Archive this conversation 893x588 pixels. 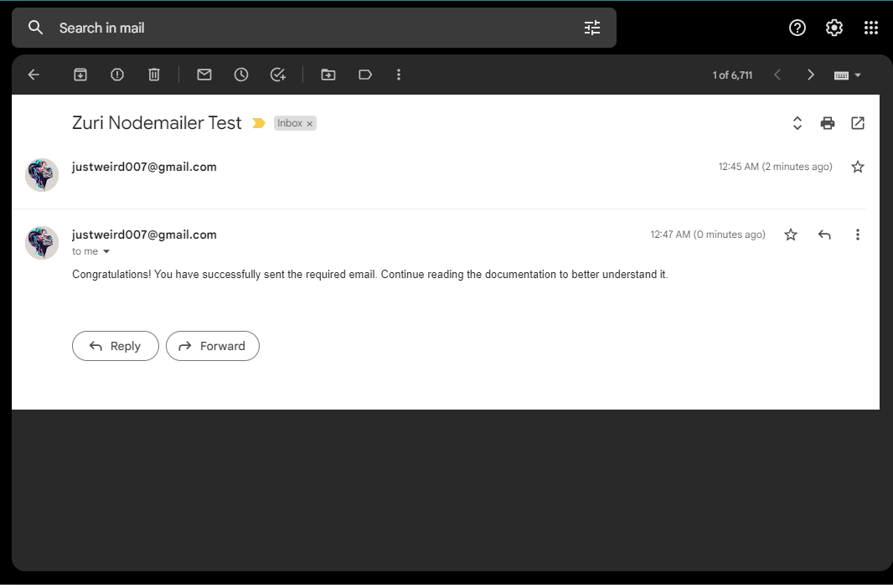[80, 75]
